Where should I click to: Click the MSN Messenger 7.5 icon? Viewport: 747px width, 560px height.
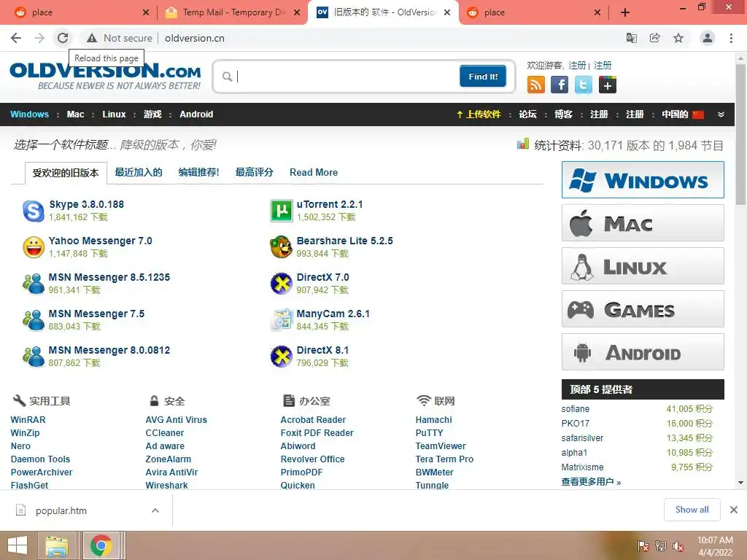coord(34,320)
